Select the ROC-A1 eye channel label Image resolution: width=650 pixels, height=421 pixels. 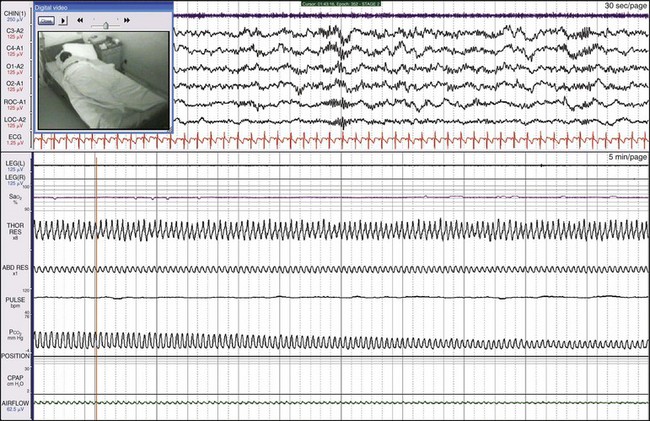coord(16,103)
